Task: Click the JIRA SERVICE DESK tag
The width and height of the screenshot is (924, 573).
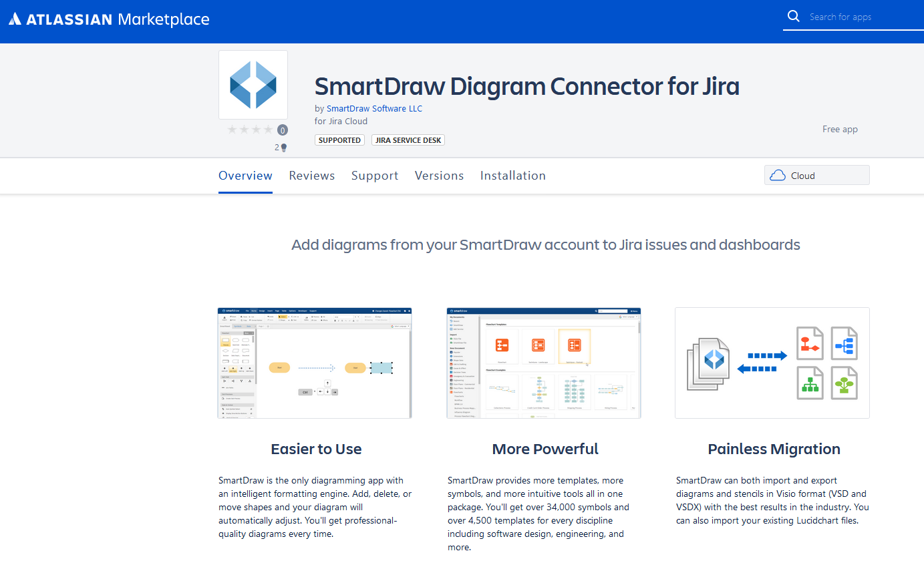Action: (x=408, y=140)
